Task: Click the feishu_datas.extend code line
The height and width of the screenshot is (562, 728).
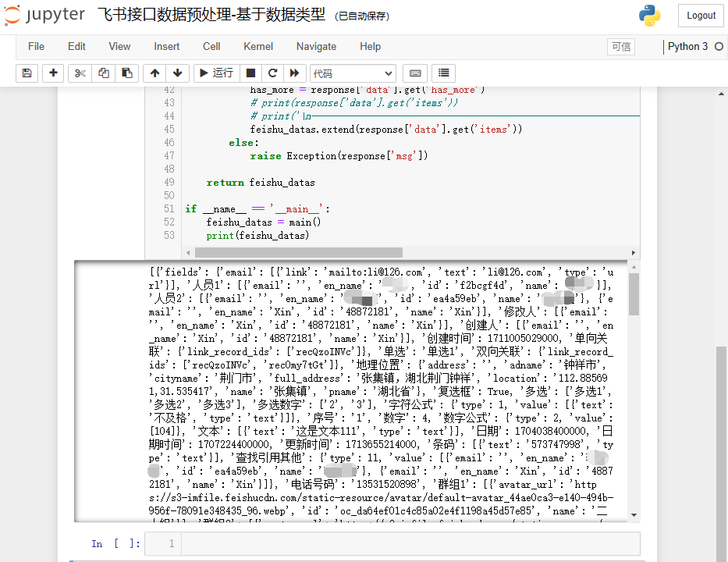Action: [x=385, y=129]
